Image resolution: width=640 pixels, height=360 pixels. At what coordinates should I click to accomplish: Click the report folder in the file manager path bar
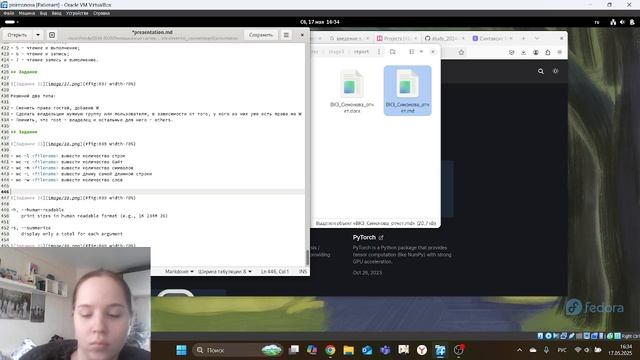pyautogui.click(x=361, y=52)
